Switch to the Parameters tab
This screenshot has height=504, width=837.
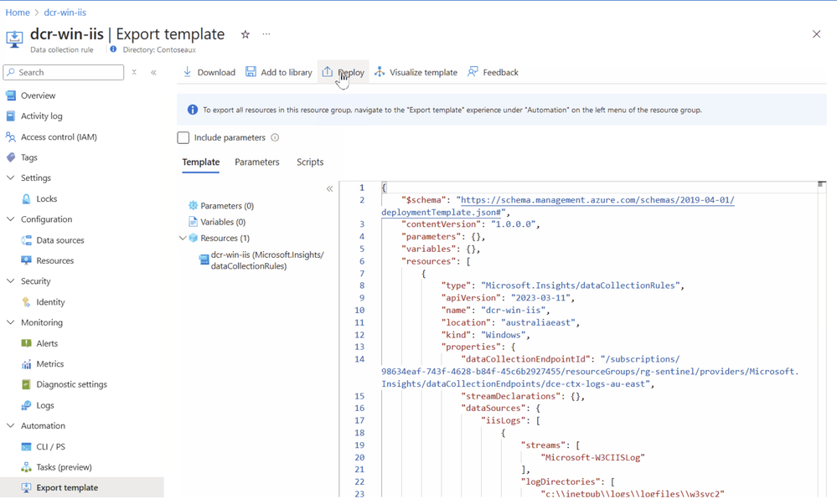click(257, 162)
